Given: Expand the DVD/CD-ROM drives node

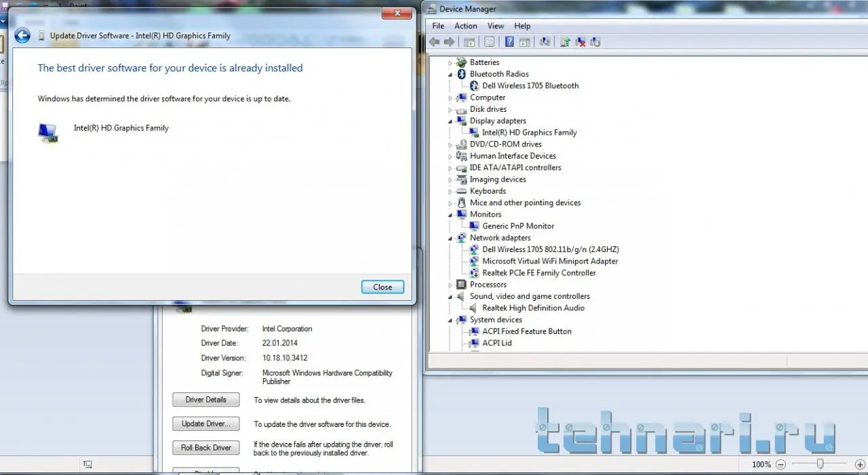Looking at the screenshot, I should click(x=450, y=144).
